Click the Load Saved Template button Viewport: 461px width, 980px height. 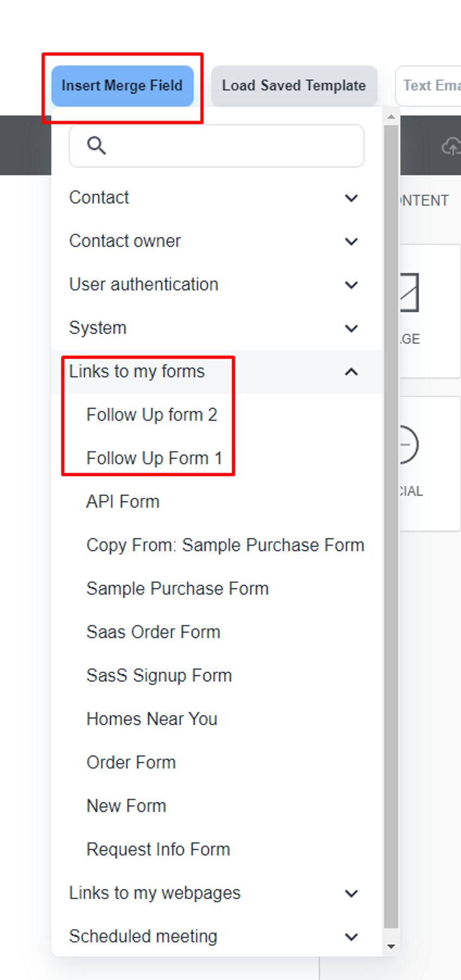click(293, 86)
